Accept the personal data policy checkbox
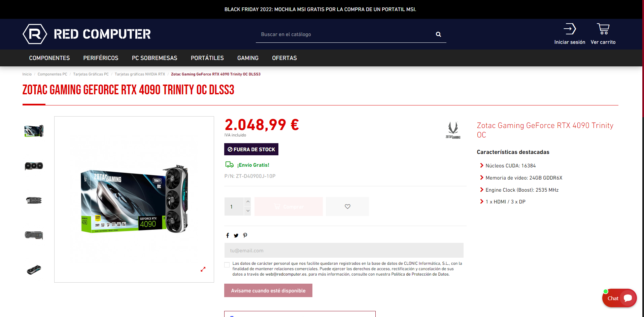 click(x=227, y=265)
